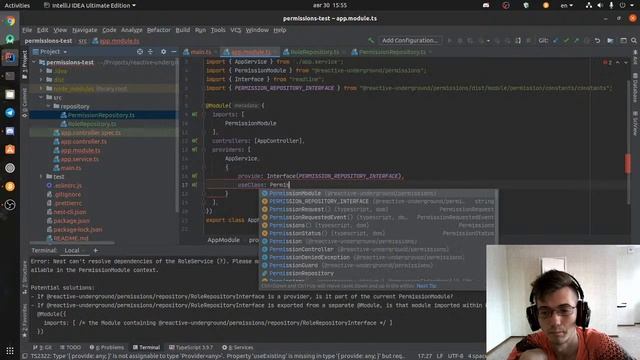Image resolution: width=640 pixels, height=360 pixels.
Task: Open package.json in project tree
Action: [x=71, y=221]
